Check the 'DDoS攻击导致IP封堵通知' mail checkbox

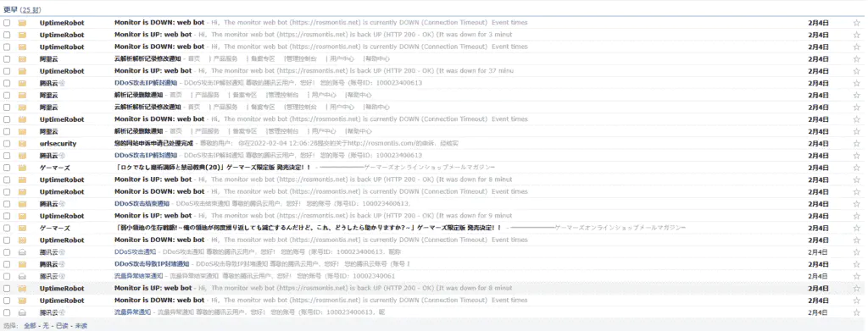7,264
